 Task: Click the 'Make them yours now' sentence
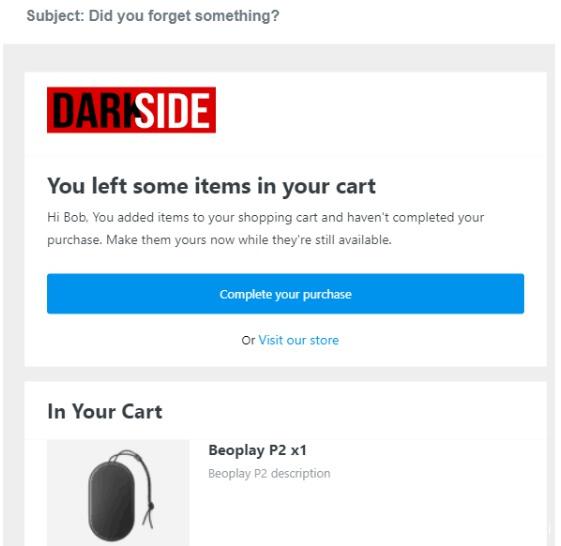click(249, 239)
